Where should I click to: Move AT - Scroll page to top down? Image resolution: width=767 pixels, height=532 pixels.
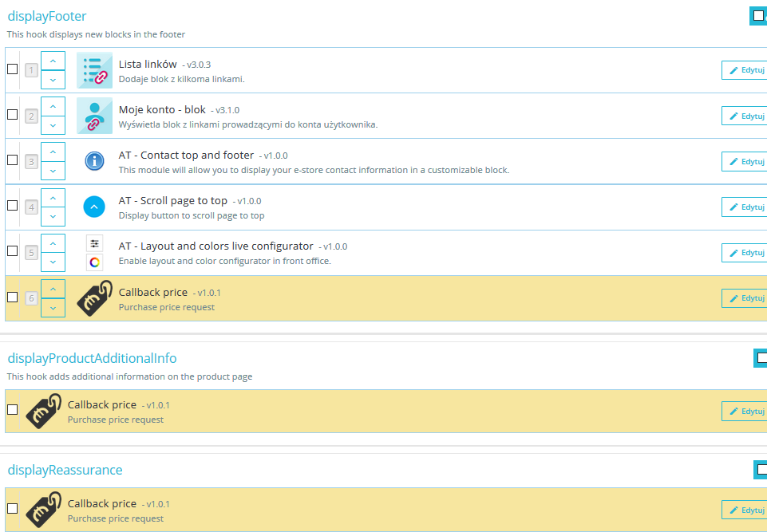click(x=53, y=217)
